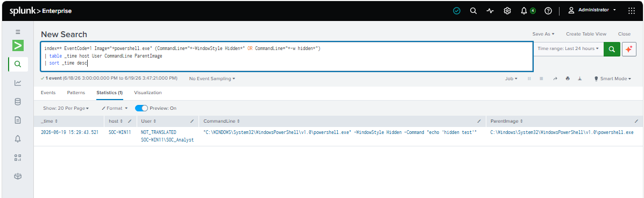Click the NOT_TRANSLATED user value
644x198 pixels.
click(159, 132)
